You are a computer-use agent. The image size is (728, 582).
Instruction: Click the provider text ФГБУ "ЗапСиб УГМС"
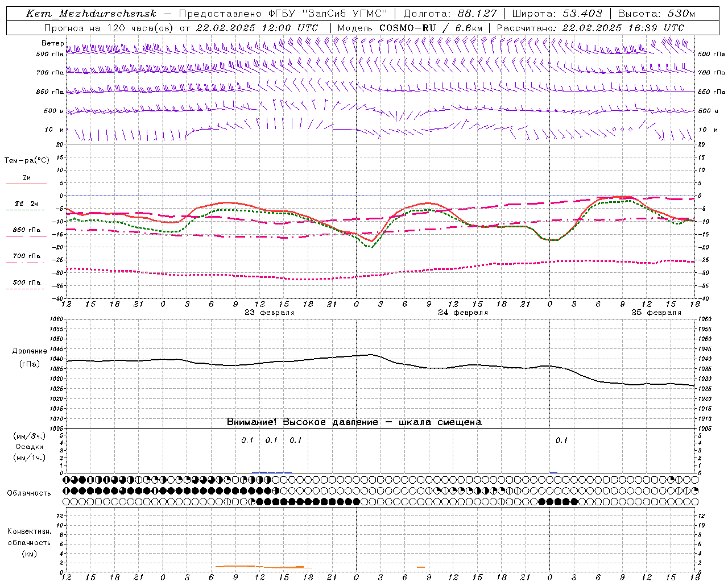click(x=328, y=14)
